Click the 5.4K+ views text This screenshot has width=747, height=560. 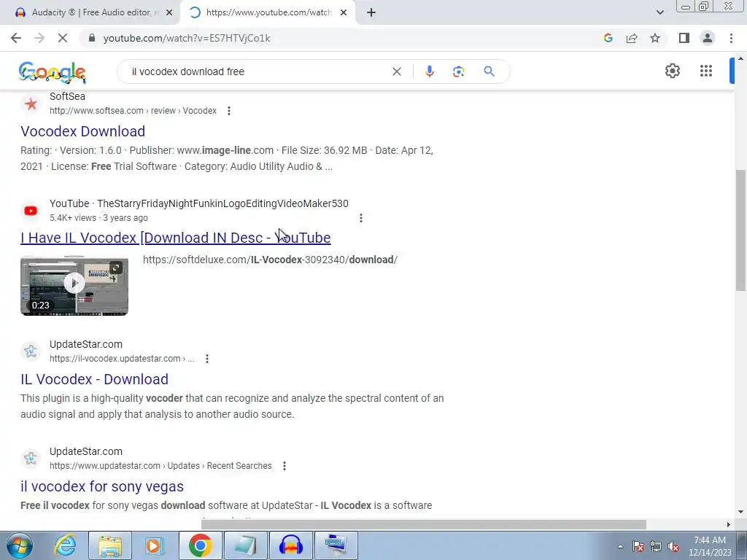[72, 218]
